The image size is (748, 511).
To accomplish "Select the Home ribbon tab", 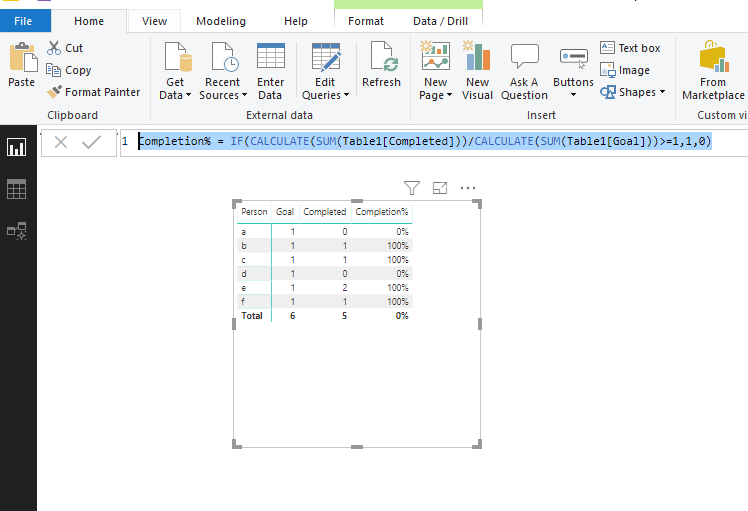I will tap(89, 21).
